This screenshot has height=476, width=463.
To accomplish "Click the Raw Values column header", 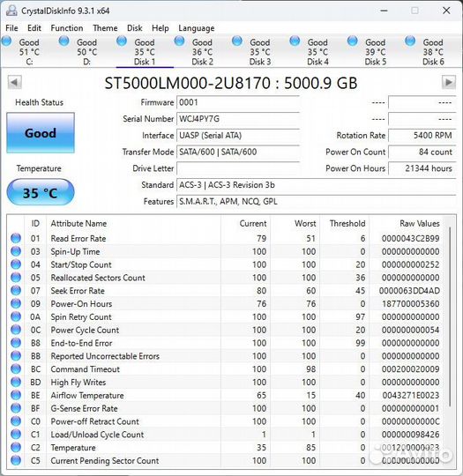I will point(406,223).
